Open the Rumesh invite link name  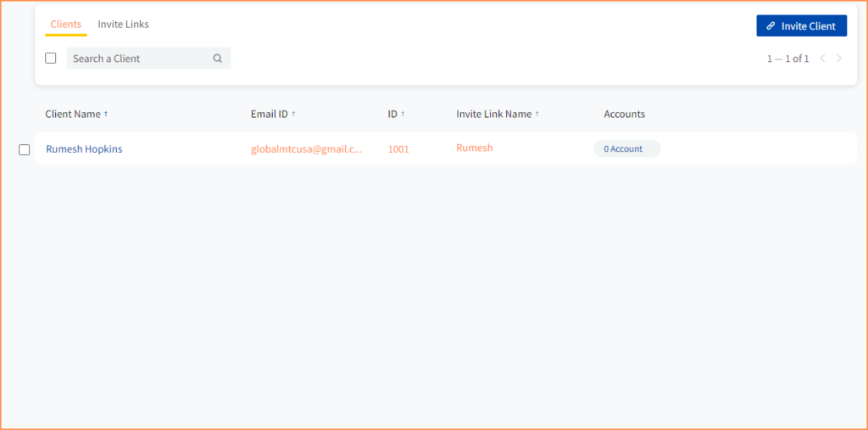pos(475,148)
